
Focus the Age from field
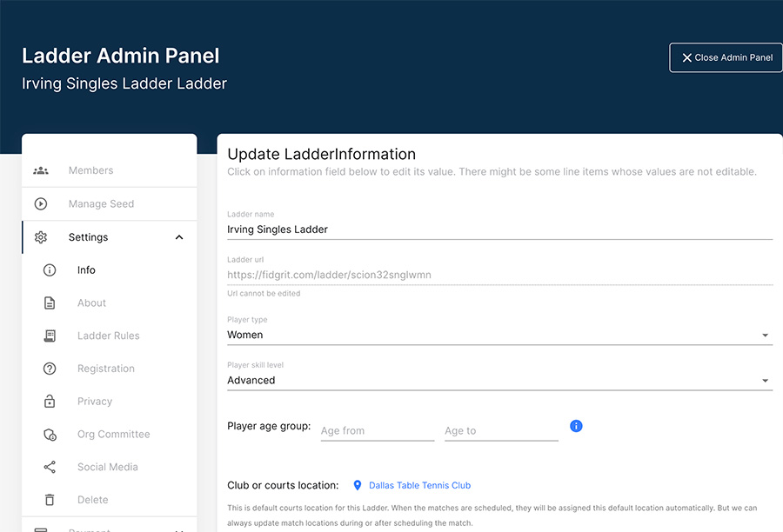click(x=377, y=430)
